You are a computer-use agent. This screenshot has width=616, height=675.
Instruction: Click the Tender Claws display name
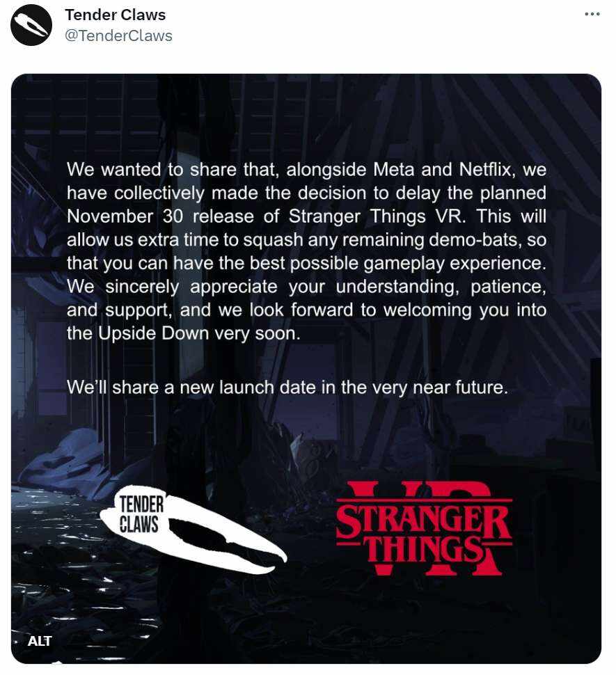[115, 15]
